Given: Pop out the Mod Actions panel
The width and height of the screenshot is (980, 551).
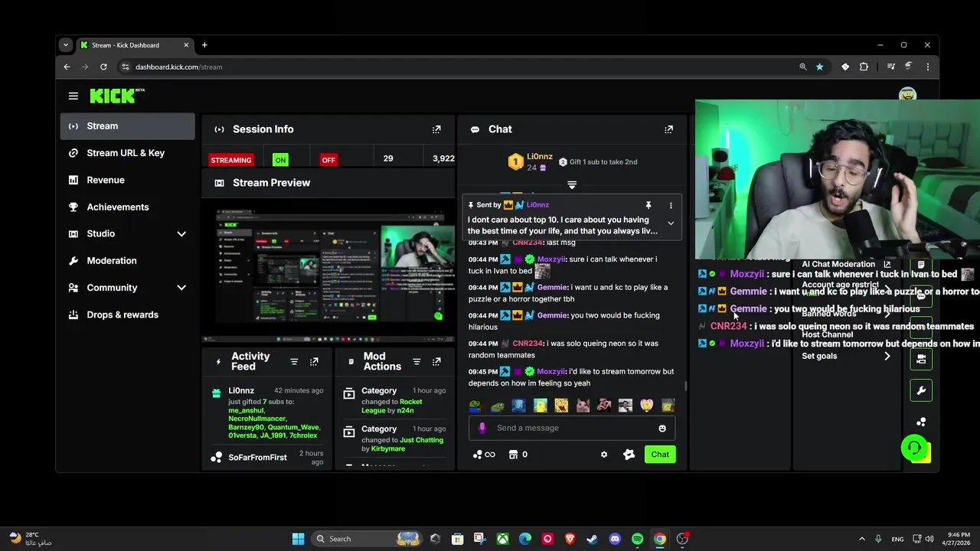Looking at the screenshot, I should pos(436,361).
